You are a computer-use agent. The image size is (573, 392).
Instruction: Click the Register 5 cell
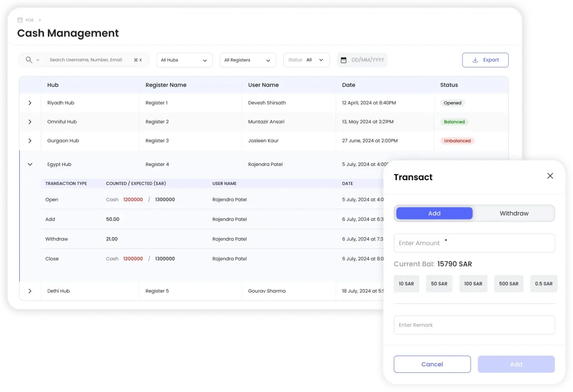coord(157,291)
